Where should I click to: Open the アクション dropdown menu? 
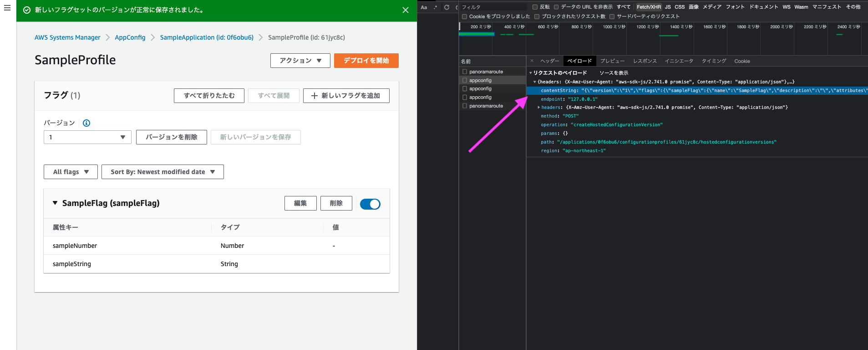tap(300, 61)
